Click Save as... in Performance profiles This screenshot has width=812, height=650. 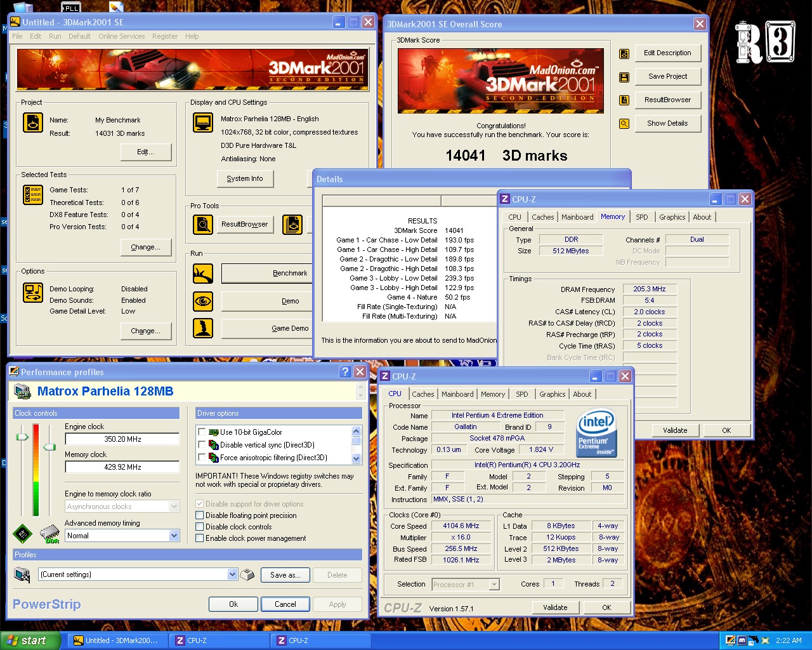click(x=285, y=575)
